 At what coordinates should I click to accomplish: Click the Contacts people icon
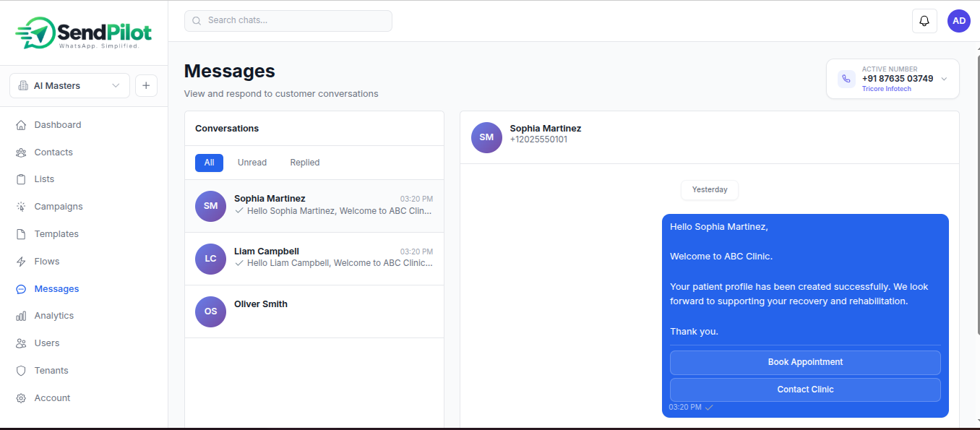coord(21,152)
